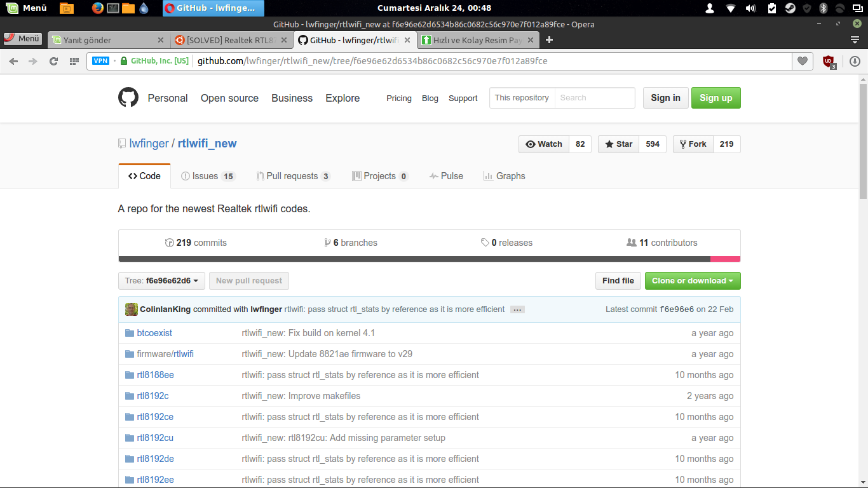Switch to the Hızlı ve Kolay Resim tab
This screenshot has height=488, width=868.
pyautogui.click(x=478, y=40)
